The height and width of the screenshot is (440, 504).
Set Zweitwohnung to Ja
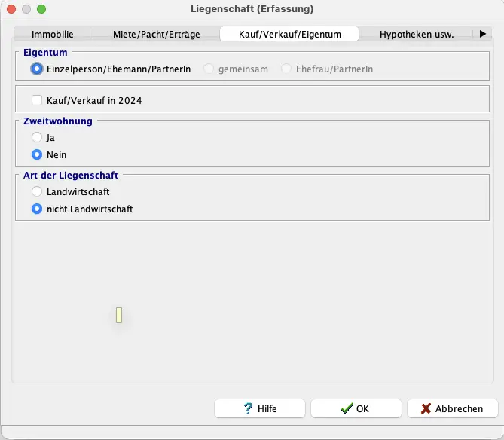click(x=37, y=138)
